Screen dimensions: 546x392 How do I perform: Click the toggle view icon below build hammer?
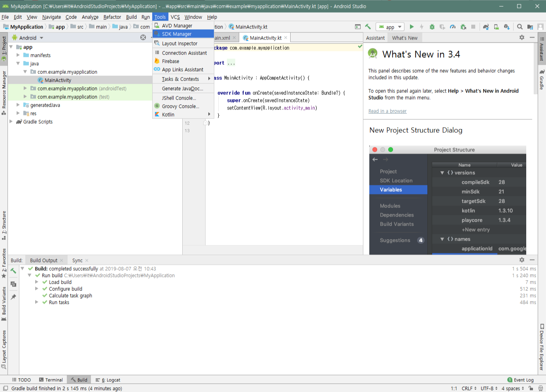pyautogui.click(x=13, y=284)
